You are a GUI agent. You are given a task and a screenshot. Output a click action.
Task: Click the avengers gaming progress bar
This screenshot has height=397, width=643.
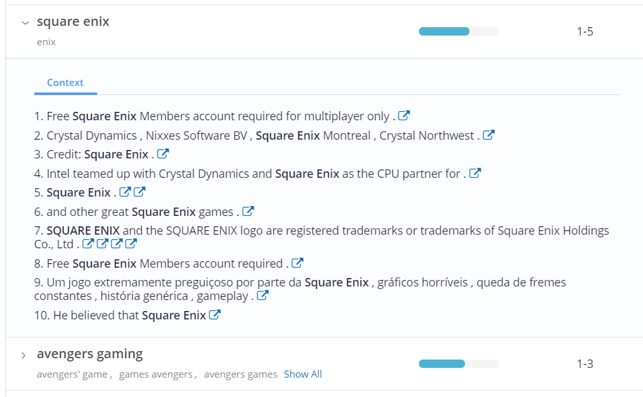click(x=459, y=364)
